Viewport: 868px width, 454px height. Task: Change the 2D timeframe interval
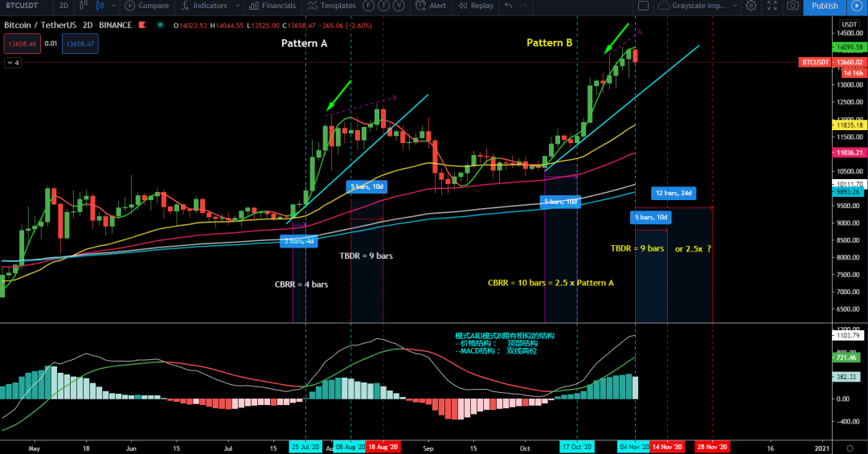pos(63,6)
